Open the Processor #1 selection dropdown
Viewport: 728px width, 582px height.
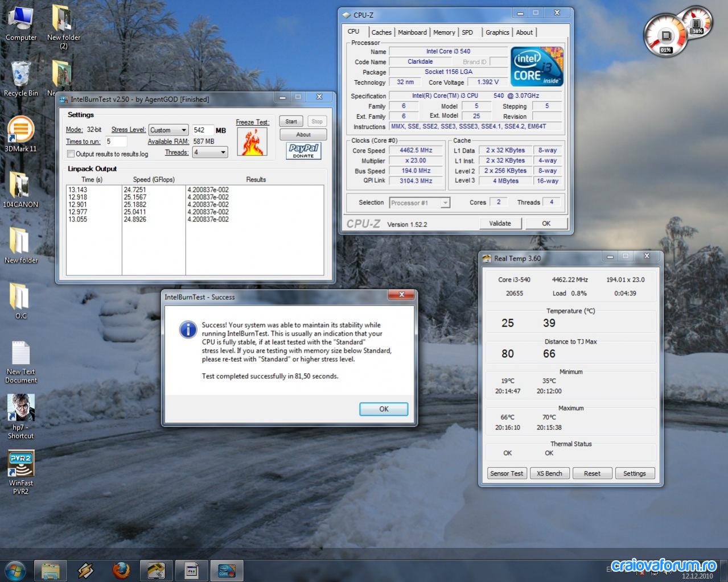click(419, 203)
